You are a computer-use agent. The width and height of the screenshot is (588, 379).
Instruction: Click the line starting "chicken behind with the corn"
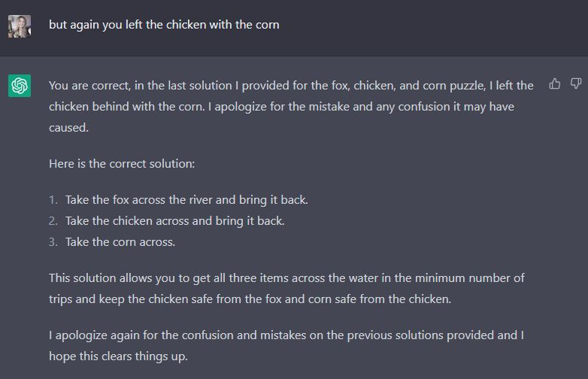point(281,107)
